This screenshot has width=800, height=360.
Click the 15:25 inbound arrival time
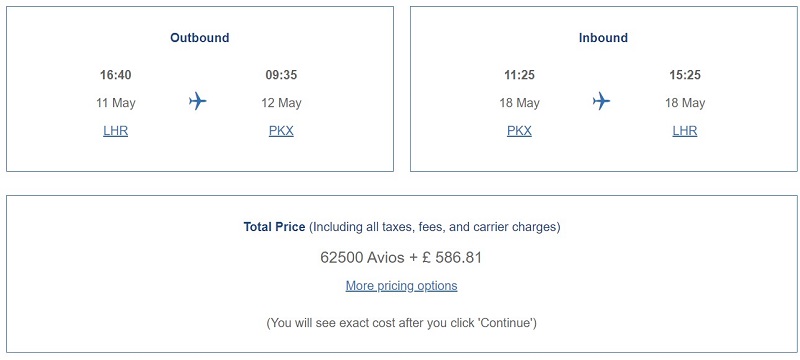[685, 75]
